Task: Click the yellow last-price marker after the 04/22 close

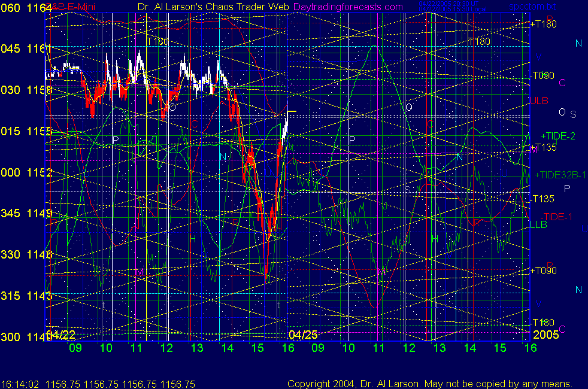Action: 292,111
